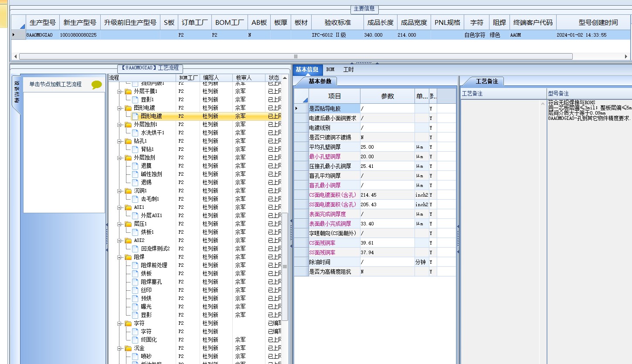Open the BOM tab
Screen dimensions: 632x364
pyautogui.click(x=330, y=70)
